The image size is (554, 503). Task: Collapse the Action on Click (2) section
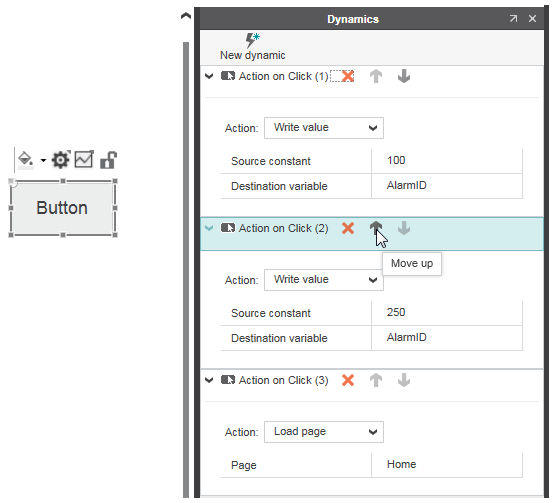(209, 228)
